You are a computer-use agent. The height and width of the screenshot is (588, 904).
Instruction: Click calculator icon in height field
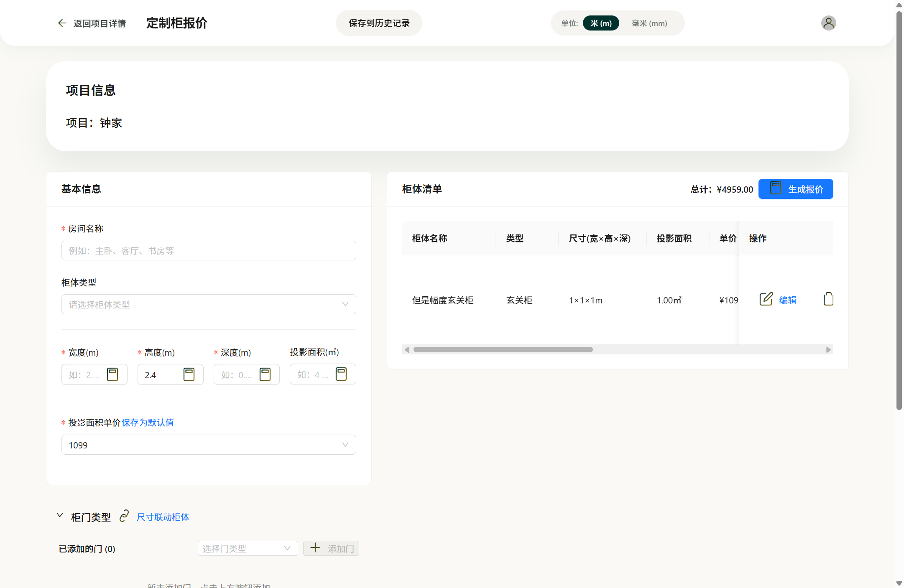(x=189, y=374)
